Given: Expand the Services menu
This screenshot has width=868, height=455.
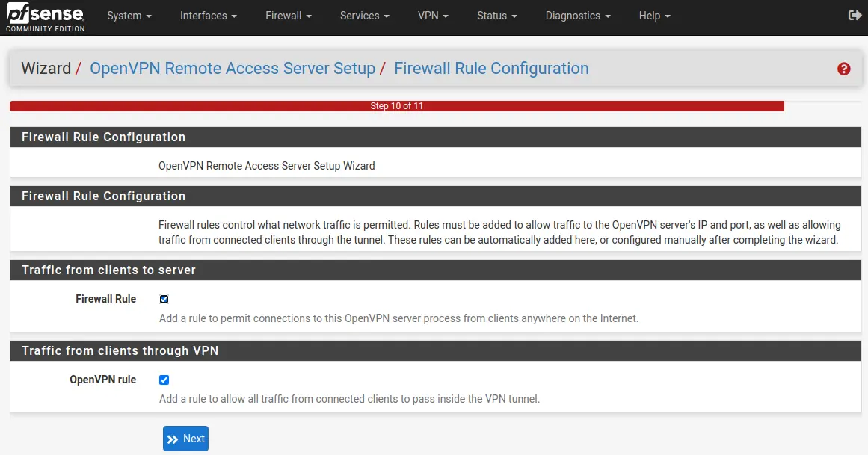Looking at the screenshot, I should 364,16.
